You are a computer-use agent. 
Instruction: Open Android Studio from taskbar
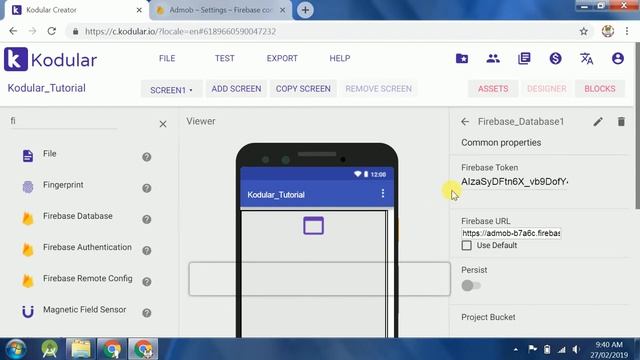point(50,349)
